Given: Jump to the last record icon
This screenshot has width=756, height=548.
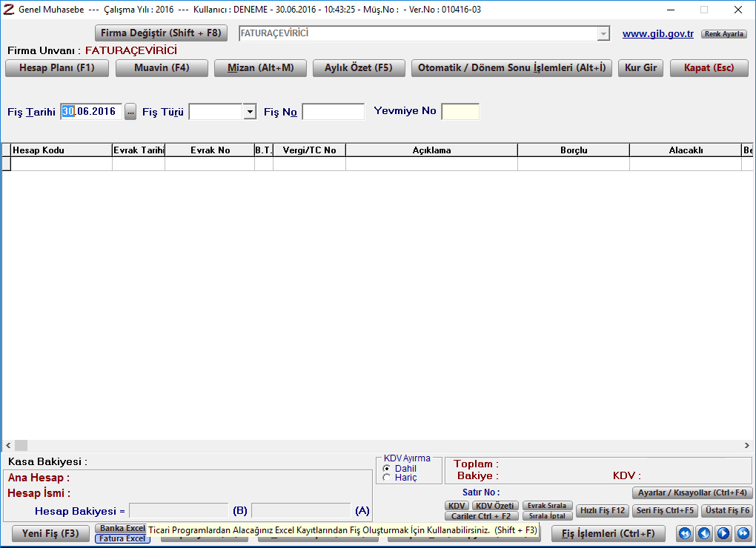Looking at the screenshot, I should (743, 533).
